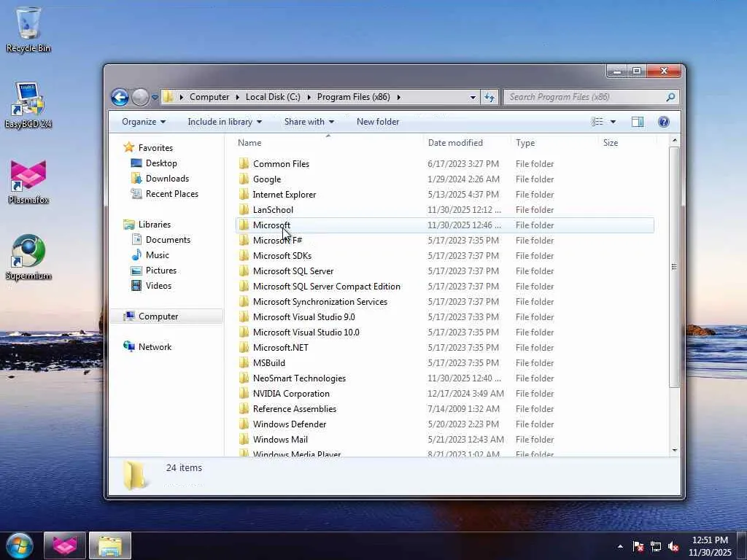Open the view options dropdown arrow
Viewport: 747px width, 560px height.
pos(613,122)
